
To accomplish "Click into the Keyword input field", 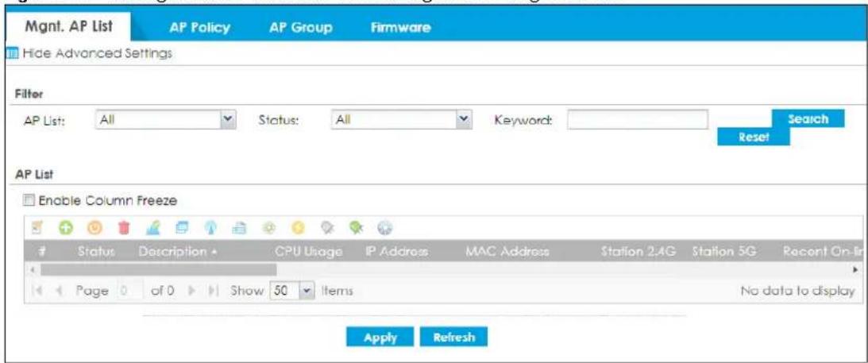I will (x=638, y=119).
